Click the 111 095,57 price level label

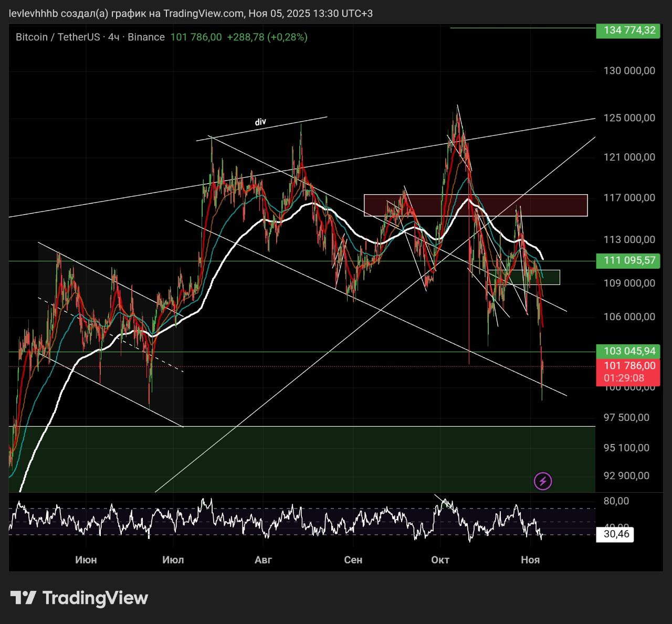point(628,260)
